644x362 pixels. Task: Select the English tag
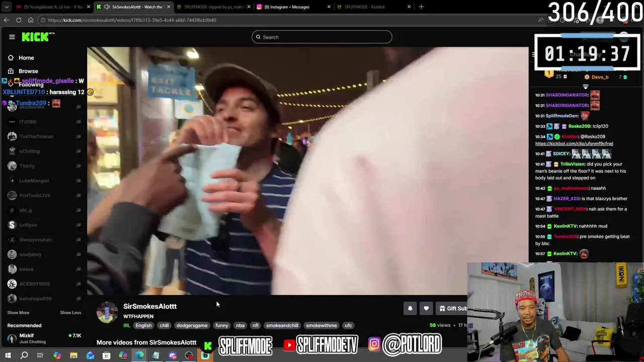143,325
